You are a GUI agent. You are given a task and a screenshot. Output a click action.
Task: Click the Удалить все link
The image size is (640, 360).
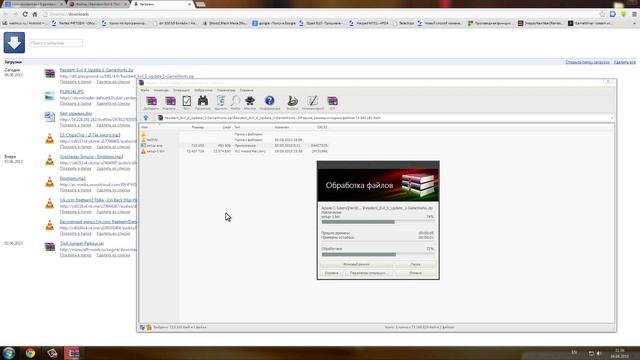pyautogui.click(x=624, y=62)
